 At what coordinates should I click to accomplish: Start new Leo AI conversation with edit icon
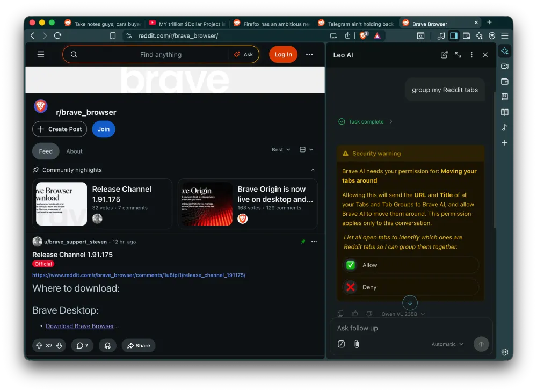point(444,55)
